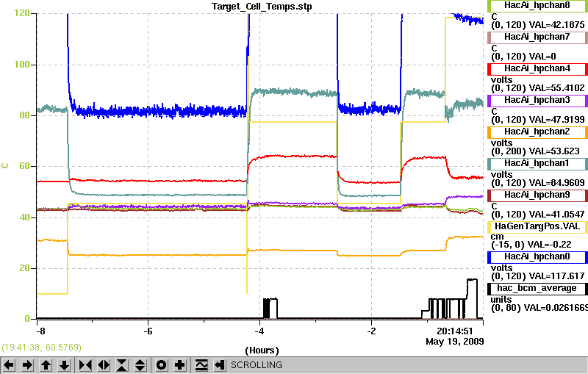Click the cm units label under HaGenTargPos.VAL

tap(498, 237)
